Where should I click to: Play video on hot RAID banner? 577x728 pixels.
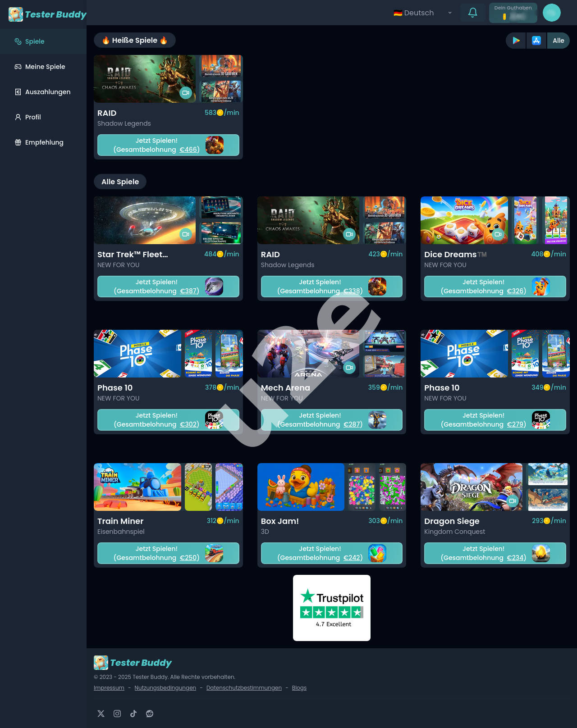pyautogui.click(x=185, y=93)
